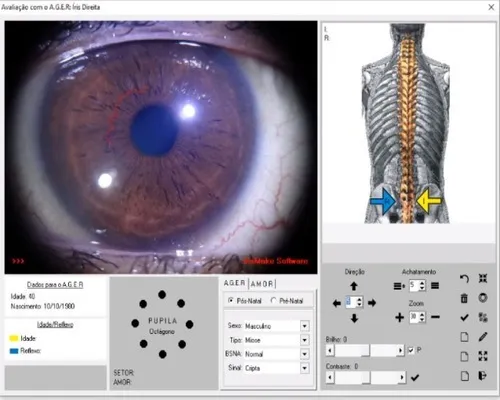This screenshot has width=500, height=400.
Task: Zoom out with the minus icon
Action: [435, 317]
